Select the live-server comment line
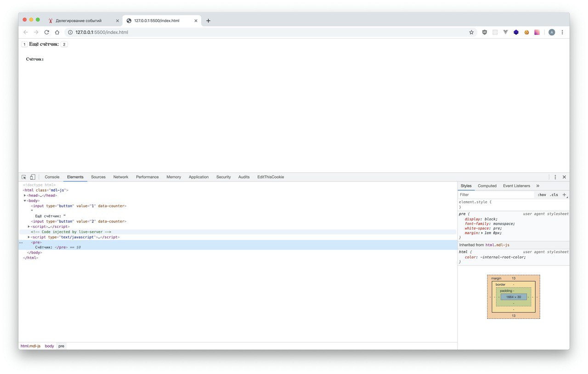 click(x=71, y=232)
